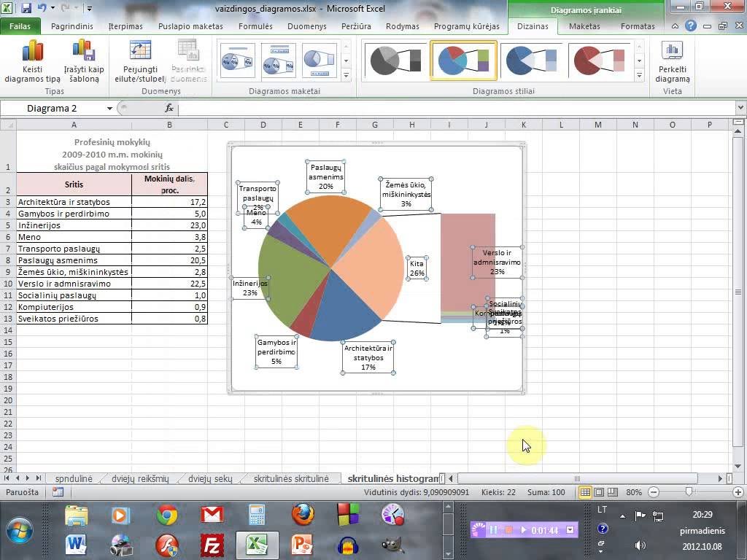Open sheet tab skritulinės skritulinė
Viewport: 747px width, 560px height.
291,478
